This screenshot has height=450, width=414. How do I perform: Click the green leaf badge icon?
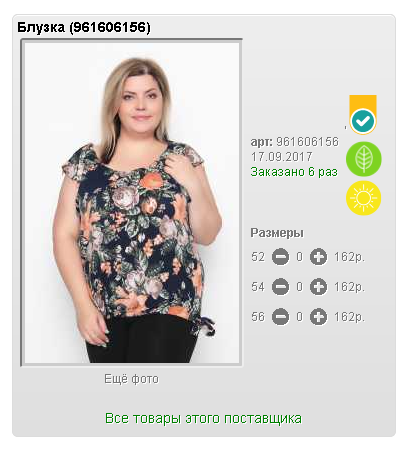coord(364,159)
